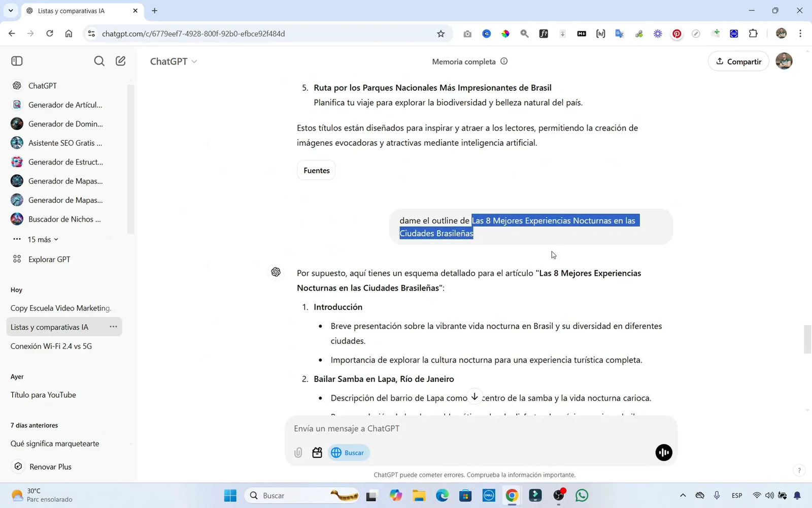Bookmark this page with the star icon
This screenshot has width=812, height=508.
(441, 34)
